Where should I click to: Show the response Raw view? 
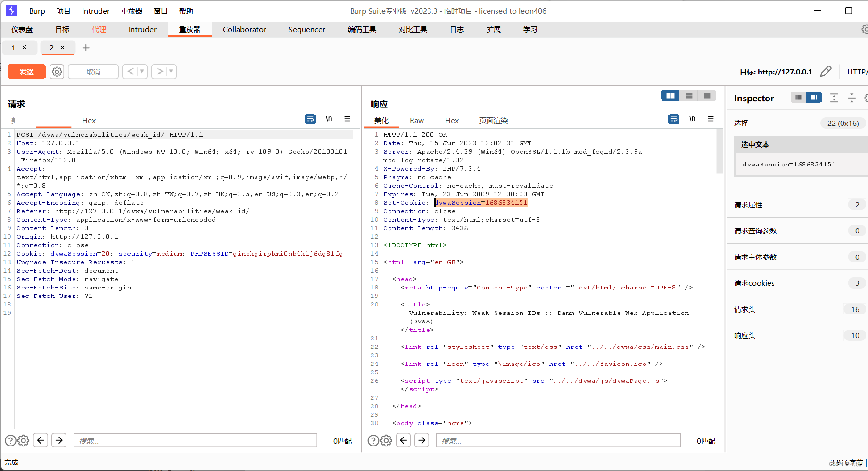click(417, 120)
